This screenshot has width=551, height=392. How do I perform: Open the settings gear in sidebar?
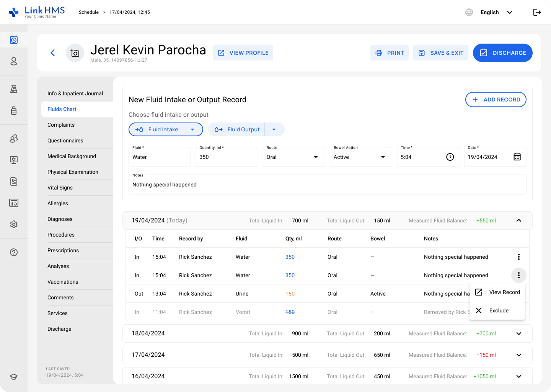(14, 224)
